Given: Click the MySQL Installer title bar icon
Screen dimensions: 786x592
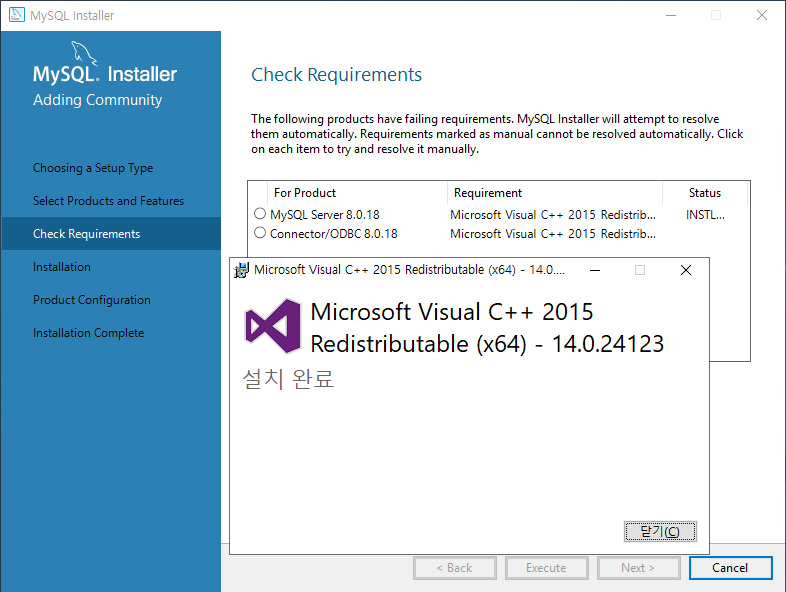Looking at the screenshot, I should (x=17, y=15).
